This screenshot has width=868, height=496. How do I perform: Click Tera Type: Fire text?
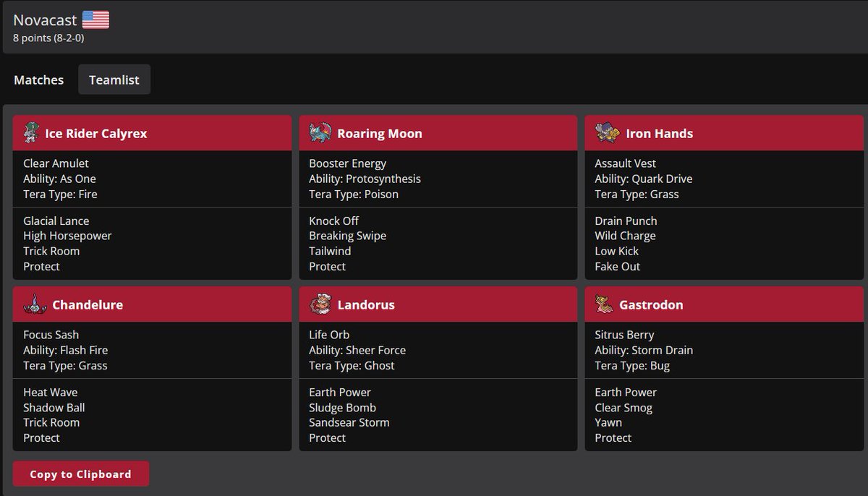(x=60, y=194)
